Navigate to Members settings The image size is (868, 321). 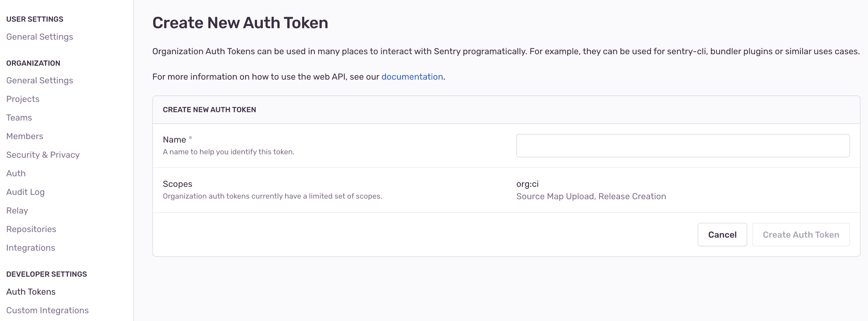(x=24, y=136)
